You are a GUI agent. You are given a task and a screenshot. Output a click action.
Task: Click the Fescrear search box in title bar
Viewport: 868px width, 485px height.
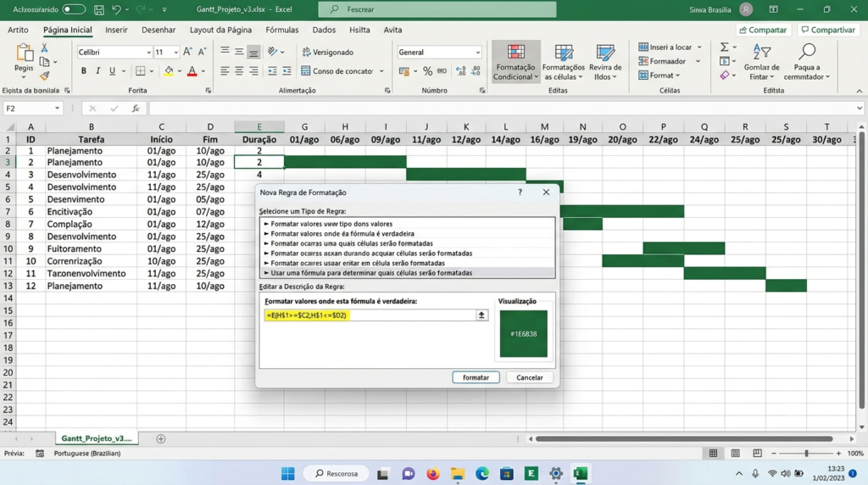(437, 9)
